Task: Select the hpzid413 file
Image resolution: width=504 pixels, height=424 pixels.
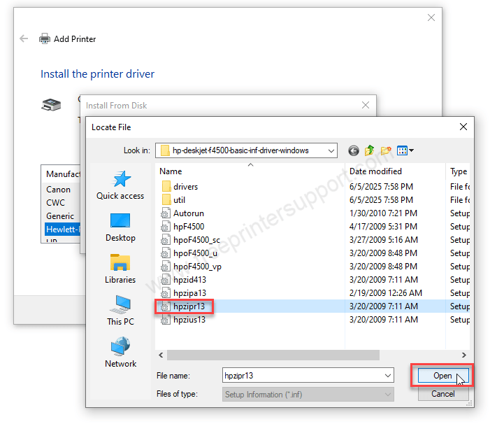Action: point(183,280)
